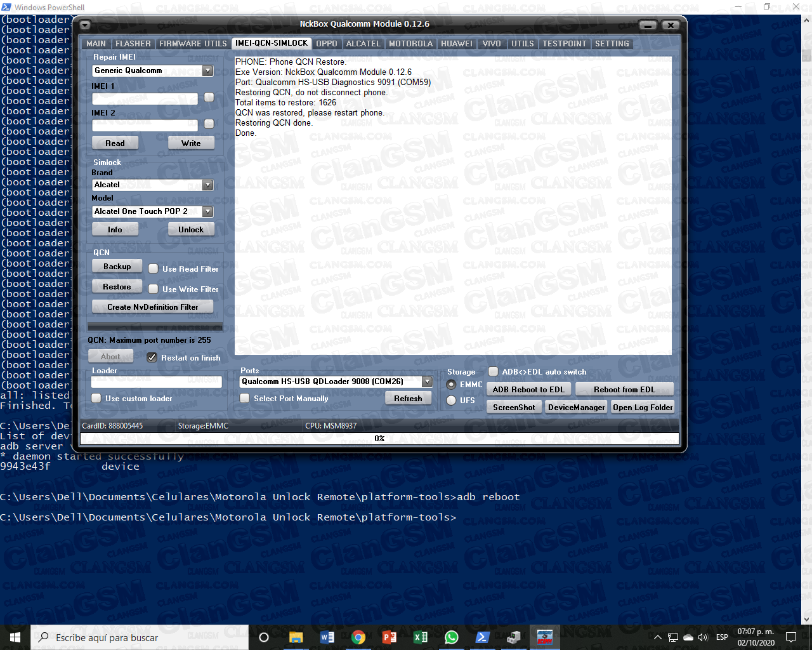The width and height of the screenshot is (812, 650).
Task: Enable Use custom loader
Action: (96, 398)
